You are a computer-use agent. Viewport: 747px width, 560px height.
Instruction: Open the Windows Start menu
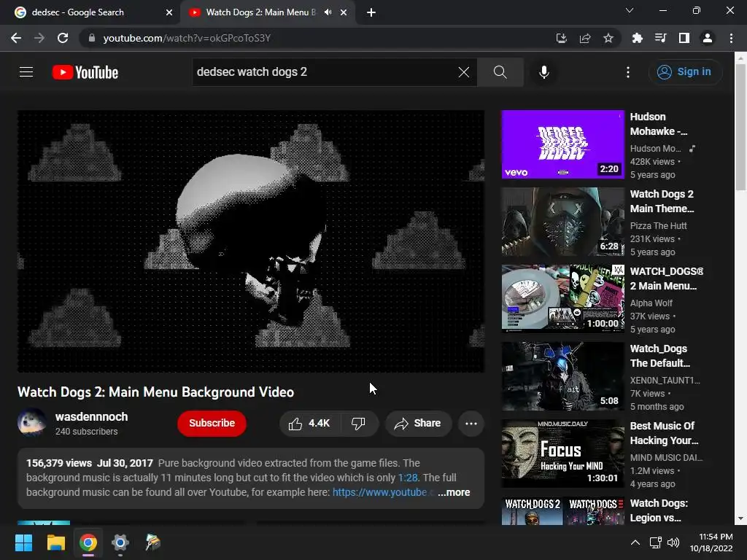coord(23,542)
